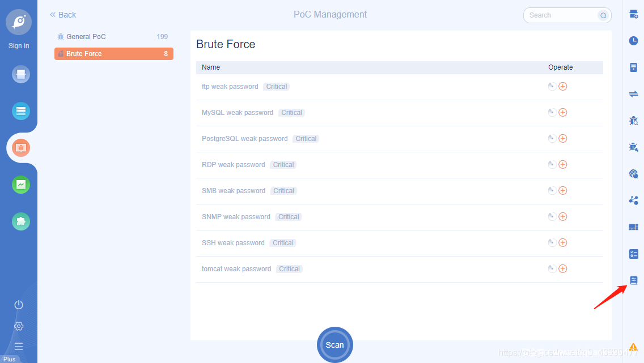This screenshot has width=644, height=363.
Task: Click view icon for SSH weak password
Action: point(552,243)
